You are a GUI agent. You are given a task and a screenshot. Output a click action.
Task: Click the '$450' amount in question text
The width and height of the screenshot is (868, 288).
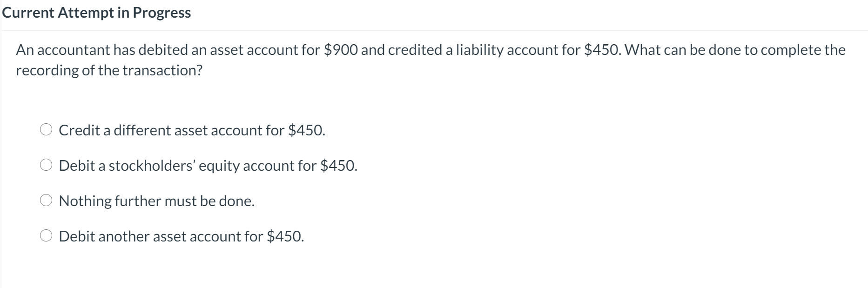coord(602,50)
